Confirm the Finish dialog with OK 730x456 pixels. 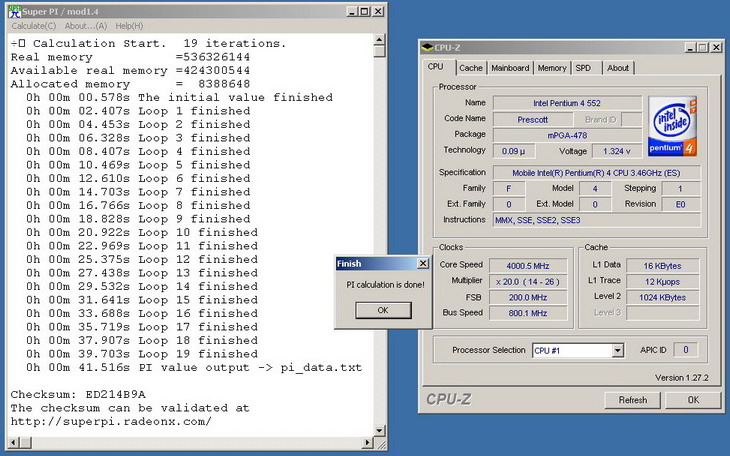383,310
